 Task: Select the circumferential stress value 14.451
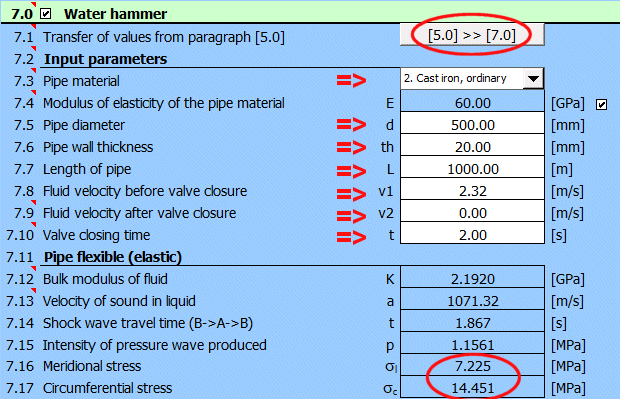click(473, 388)
